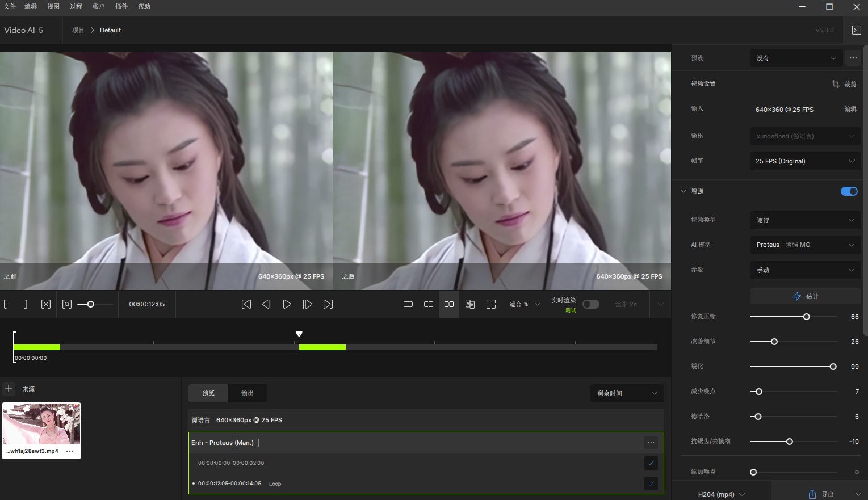The height and width of the screenshot is (500, 868).
Task: Open the output resolution dropdown
Action: (x=805, y=136)
